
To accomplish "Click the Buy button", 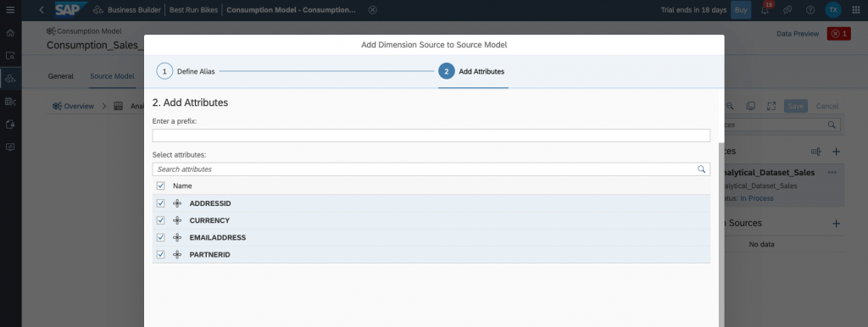I will click(x=741, y=10).
